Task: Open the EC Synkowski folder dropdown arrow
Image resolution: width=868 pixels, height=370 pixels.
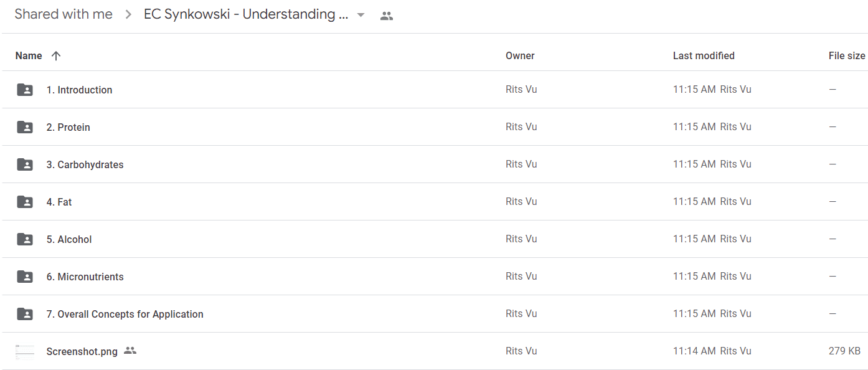Action: click(x=361, y=16)
